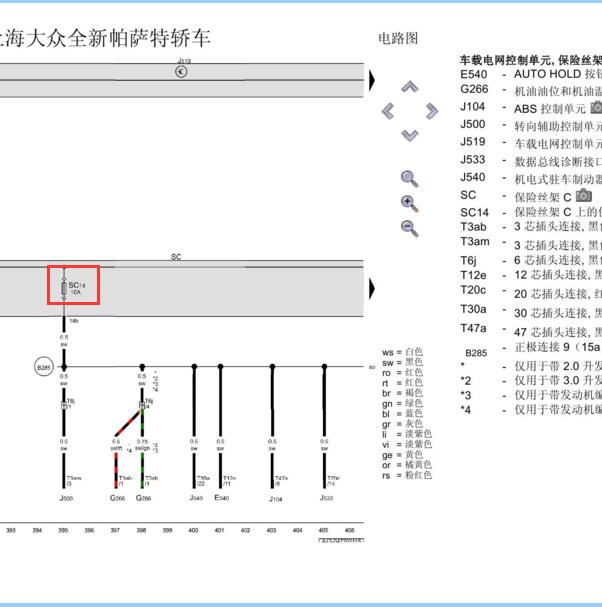Click the 电路图 heading

coord(398,38)
